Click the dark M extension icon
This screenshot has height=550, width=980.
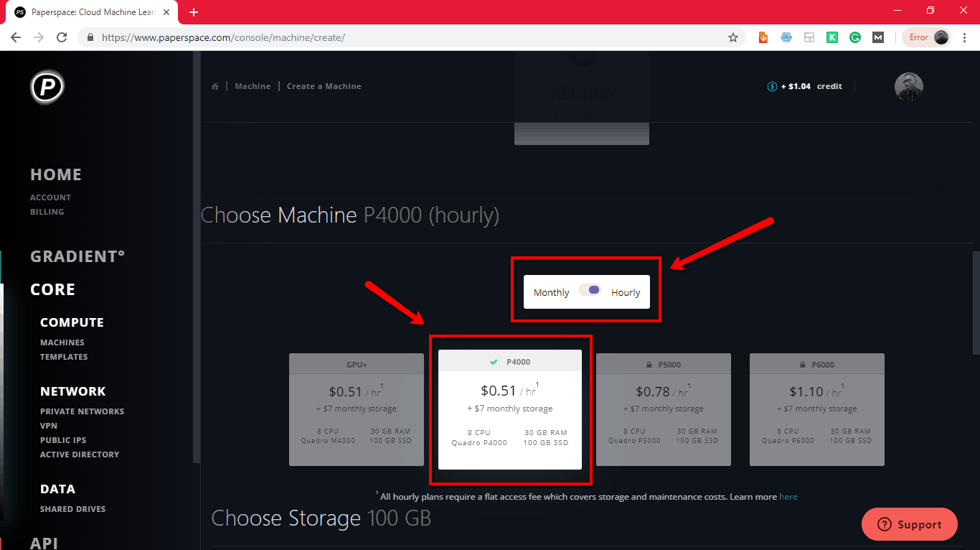click(x=878, y=37)
